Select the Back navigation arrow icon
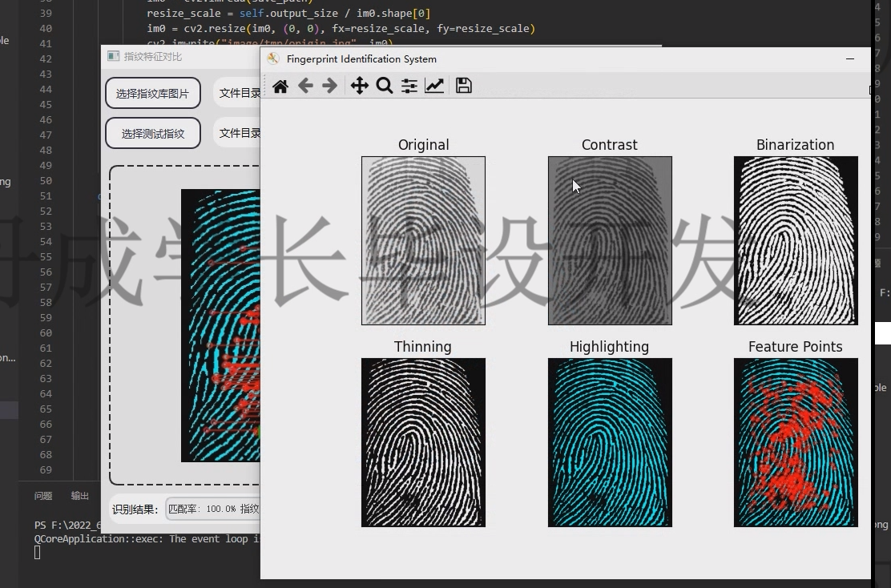The image size is (891, 588). (305, 86)
